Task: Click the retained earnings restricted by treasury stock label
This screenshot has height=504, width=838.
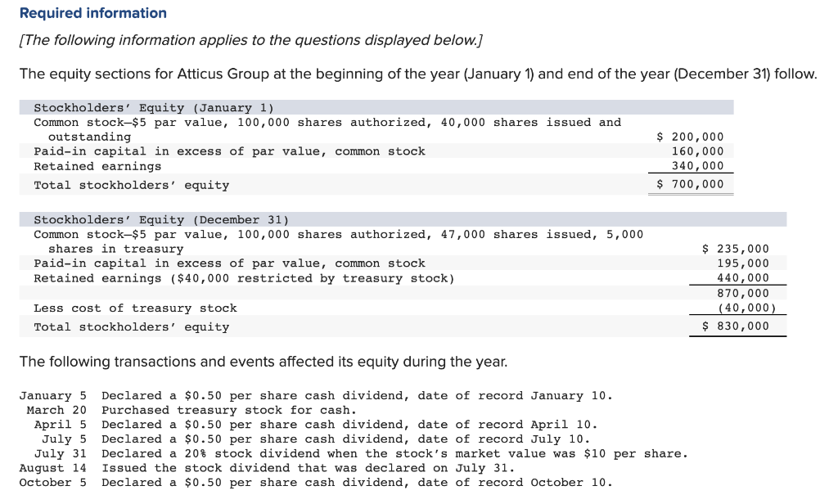Action: (x=244, y=278)
